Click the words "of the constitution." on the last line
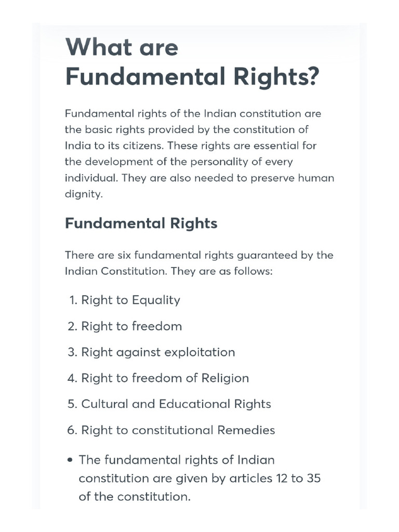Screen dimensions: 399x532 click(x=135, y=497)
